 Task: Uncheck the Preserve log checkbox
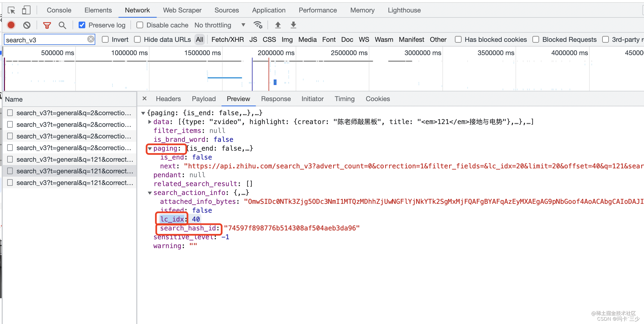click(x=82, y=25)
